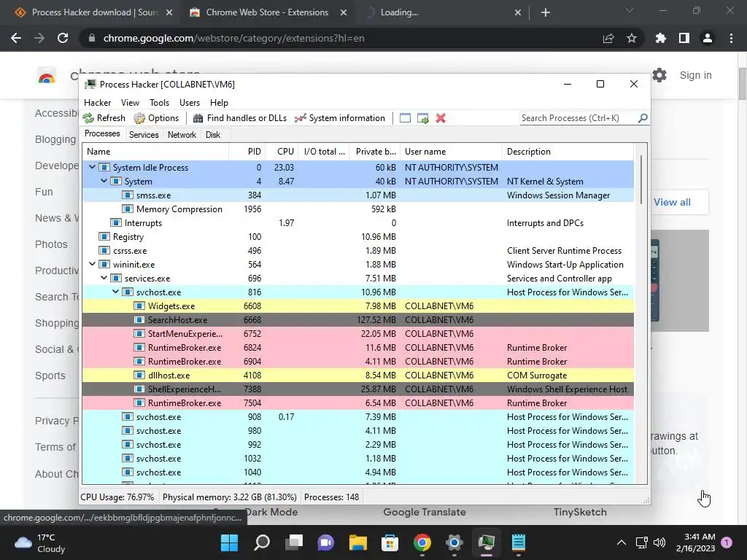
Task: Bookmark this page with the star icon
Action: pyautogui.click(x=632, y=38)
